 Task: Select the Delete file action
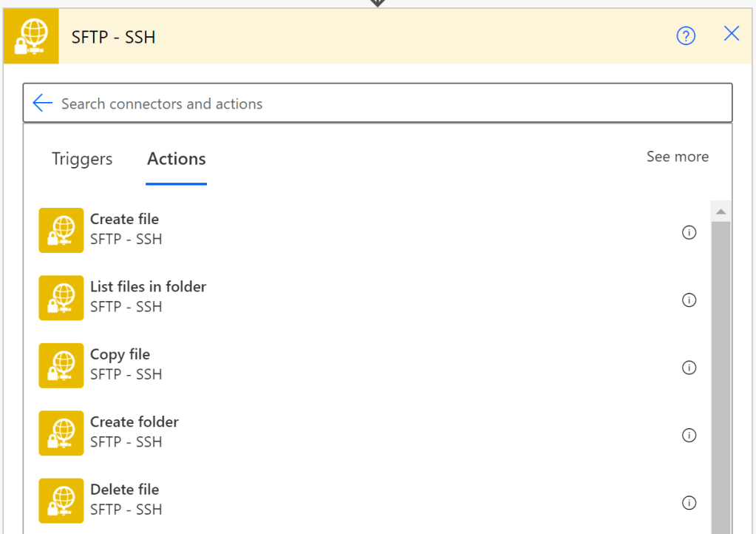pyautogui.click(x=124, y=490)
